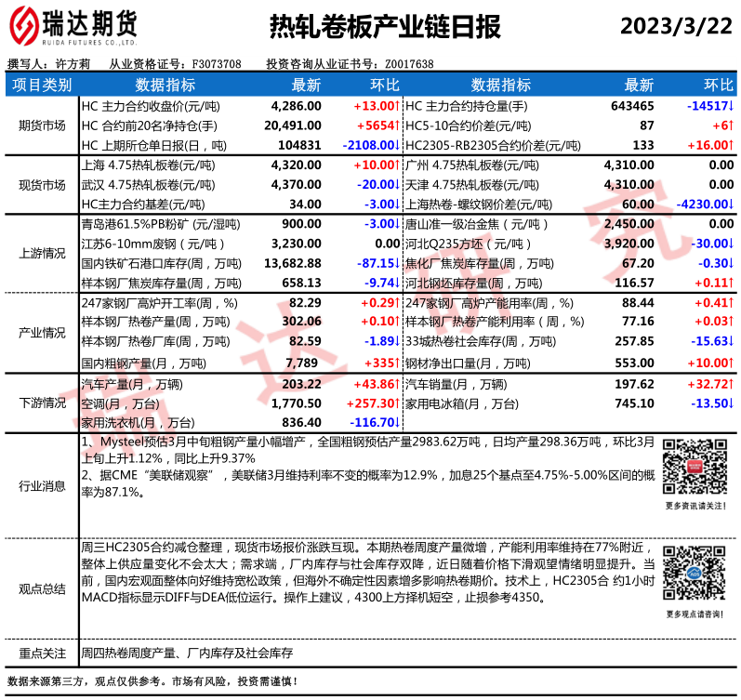741x700 pixels.
Task: Select the 项目类别 header cell
Action: 42,85
